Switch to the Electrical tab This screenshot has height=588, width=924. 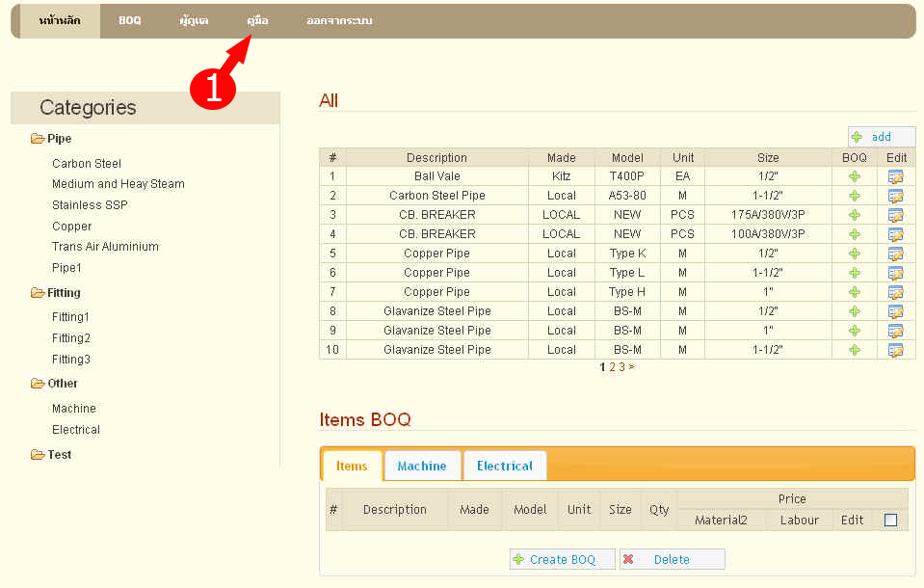coord(504,466)
